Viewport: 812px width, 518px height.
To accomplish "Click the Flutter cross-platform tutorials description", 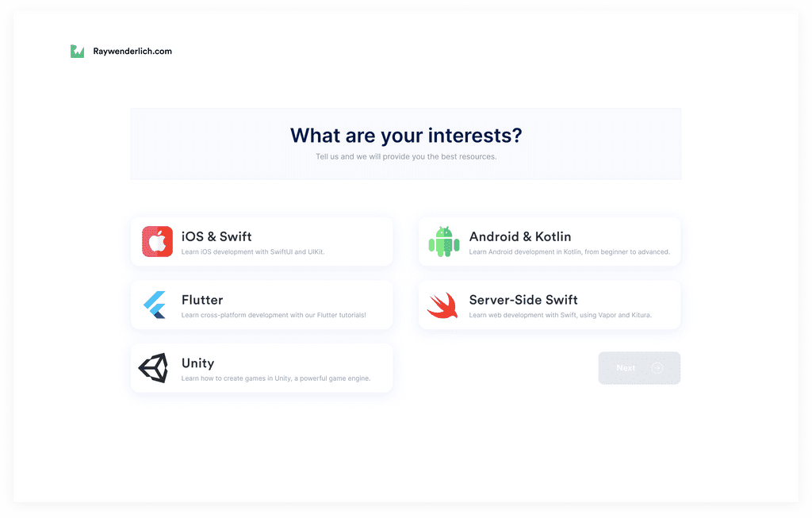I will pos(274,315).
